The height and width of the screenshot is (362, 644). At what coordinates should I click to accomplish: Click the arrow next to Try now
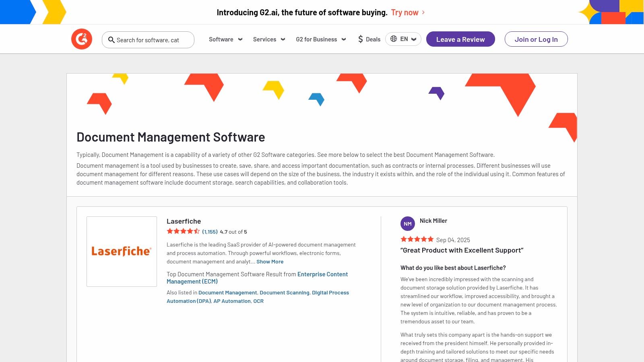tap(423, 12)
